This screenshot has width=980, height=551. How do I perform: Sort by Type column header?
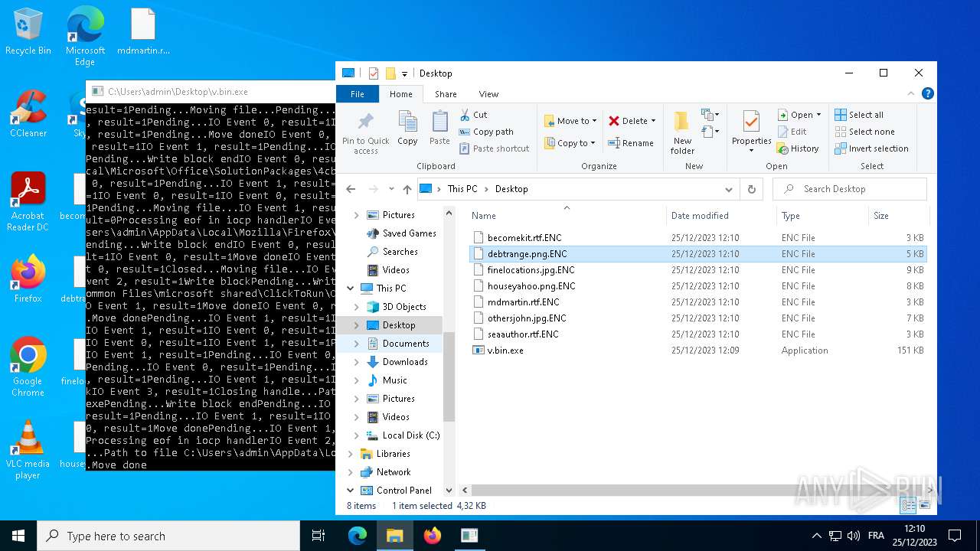pos(822,216)
